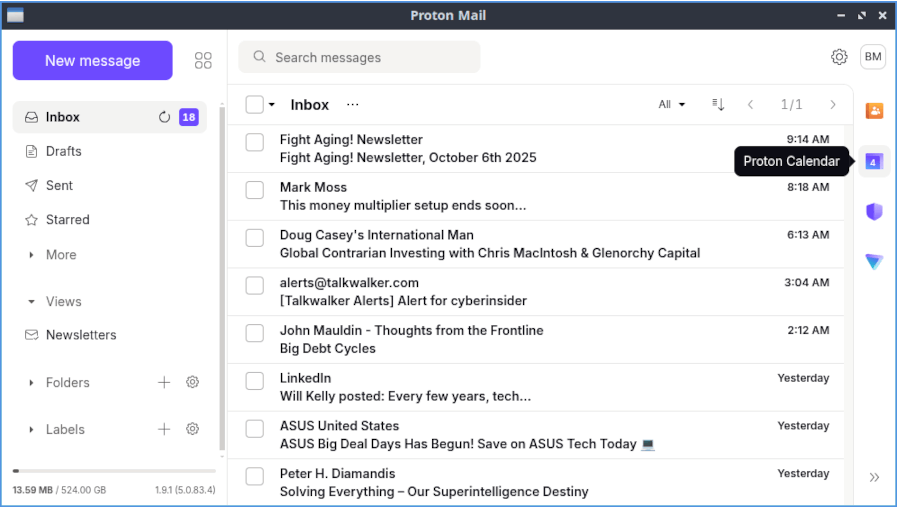The image size is (898, 508).
Task: Click the Proton VPN shield icon
Action: coord(874,211)
